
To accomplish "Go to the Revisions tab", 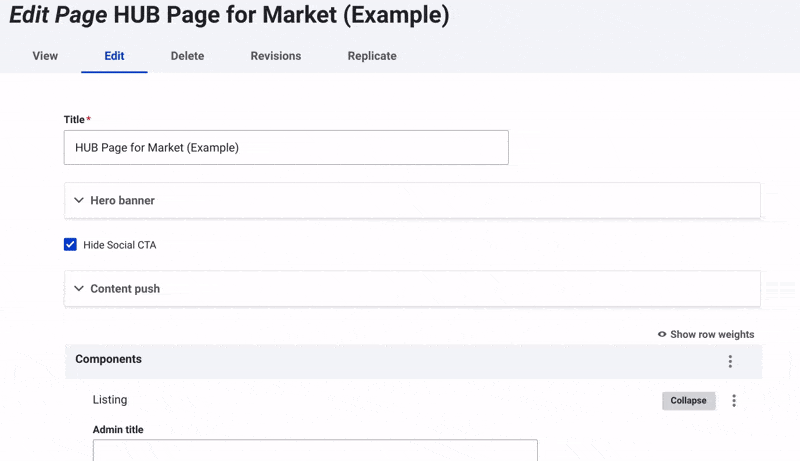I will [x=276, y=56].
